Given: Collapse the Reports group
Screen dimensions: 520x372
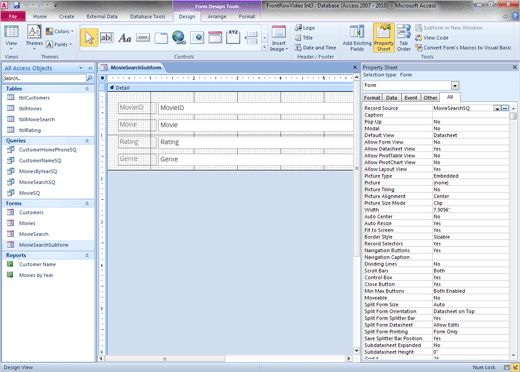Looking at the screenshot, I should pos(87,256).
